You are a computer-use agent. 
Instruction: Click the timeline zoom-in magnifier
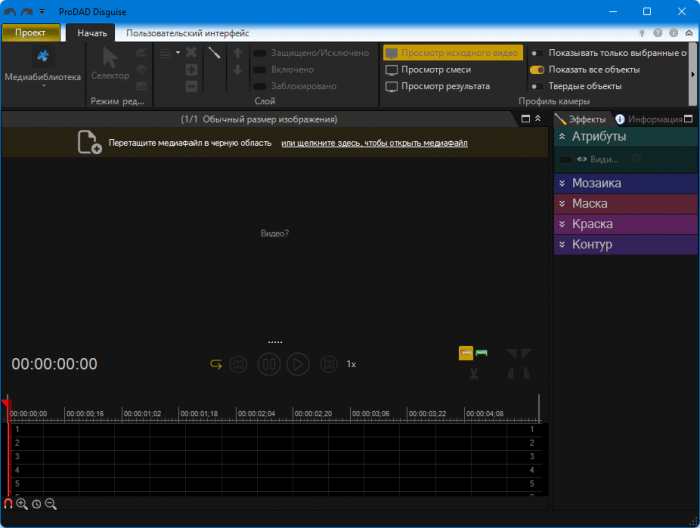tap(22, 504)
